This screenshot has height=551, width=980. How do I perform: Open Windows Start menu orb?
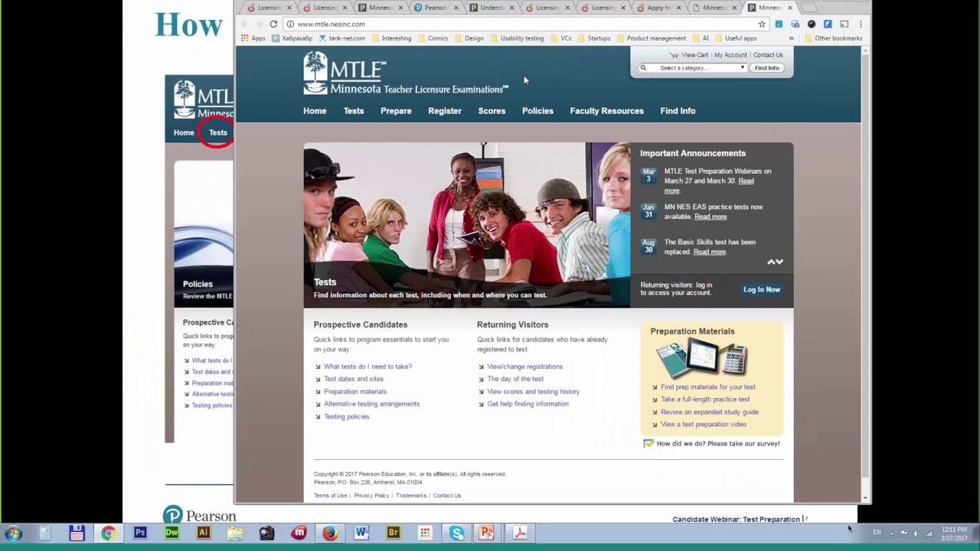14,533
